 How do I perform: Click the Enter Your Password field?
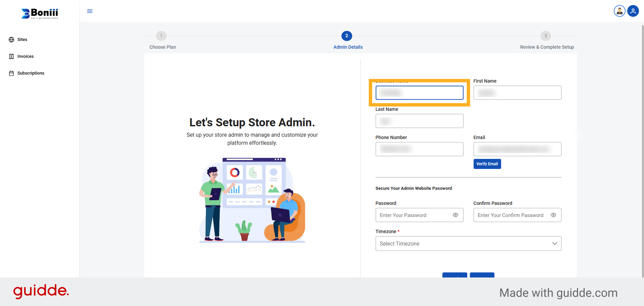pos(414,215)
